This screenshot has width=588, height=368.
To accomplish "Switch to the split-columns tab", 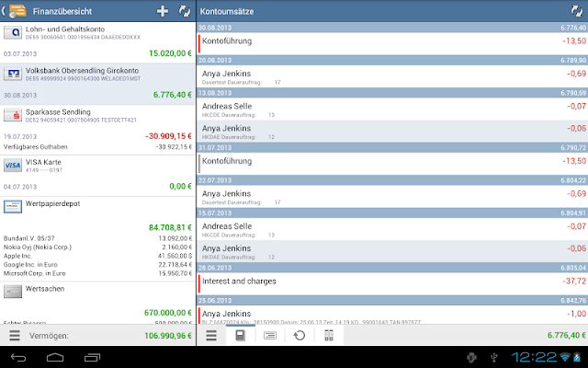I will tap(329, 335).
